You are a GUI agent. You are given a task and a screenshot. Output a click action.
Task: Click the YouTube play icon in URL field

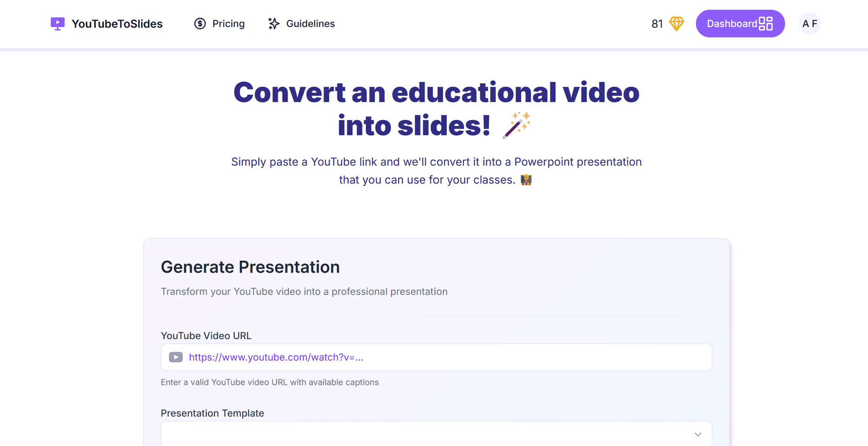176,357
